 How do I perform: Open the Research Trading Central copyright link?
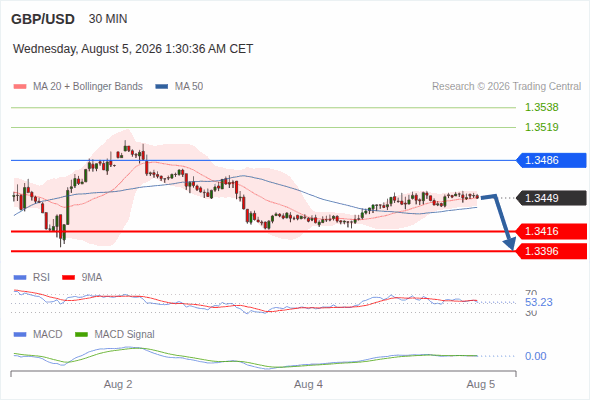click(x=506, y=87)
